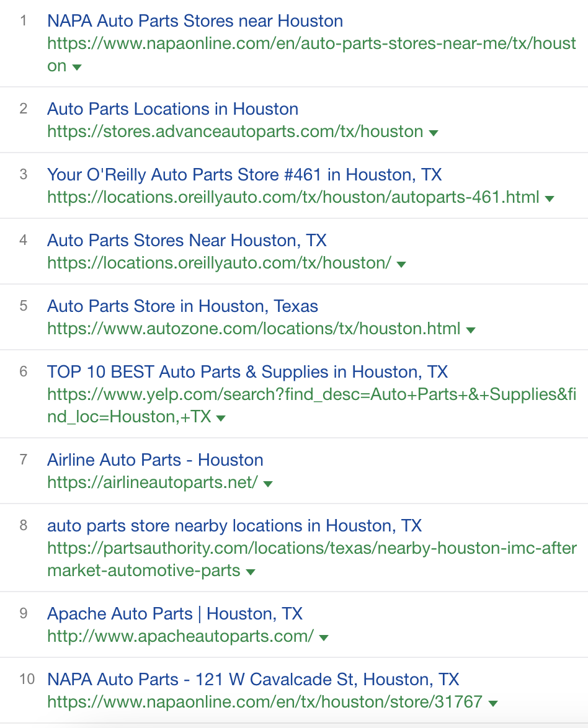Expand dropdown arrow after airlineautoparts.net URL
Viewport: 588px width, 728px height.
268,484
